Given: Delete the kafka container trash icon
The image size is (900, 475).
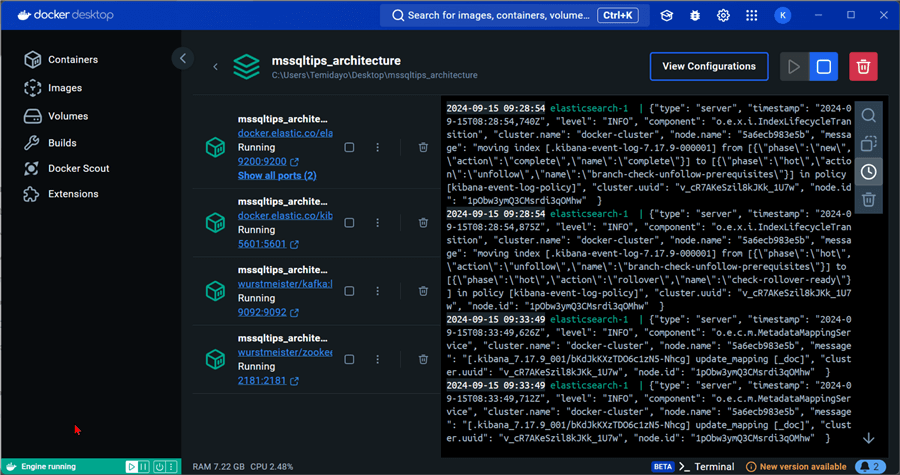Looking at the screenshot, I should (424, 290).
